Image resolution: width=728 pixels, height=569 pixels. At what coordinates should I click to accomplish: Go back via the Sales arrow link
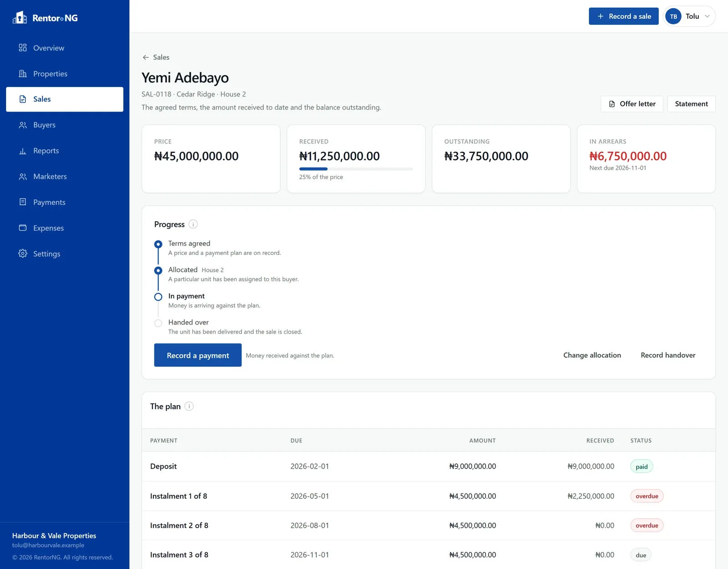click(156, 57)
